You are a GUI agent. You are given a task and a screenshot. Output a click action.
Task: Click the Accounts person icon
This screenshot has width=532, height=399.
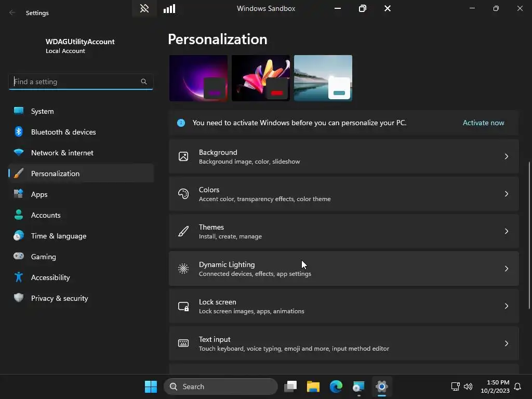tap(19, 215)
